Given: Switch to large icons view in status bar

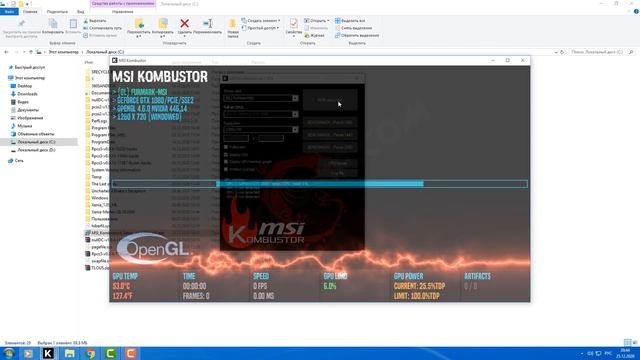Looking at the screenshot, I should 634,342.
